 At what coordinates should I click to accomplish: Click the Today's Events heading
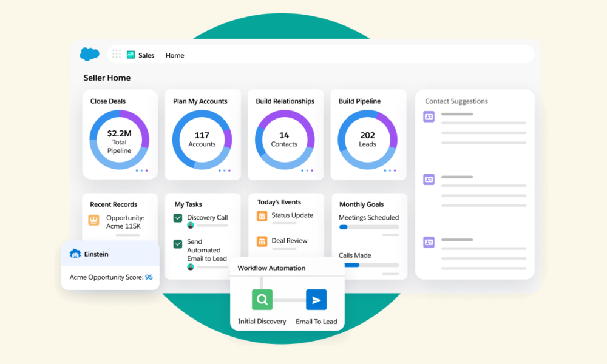[279, 202]
